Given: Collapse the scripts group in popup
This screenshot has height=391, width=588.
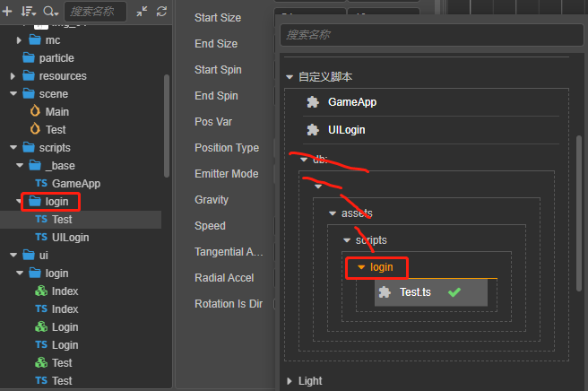Looking at the screenshot, I should pyautogui.click(x=347, y=240).
